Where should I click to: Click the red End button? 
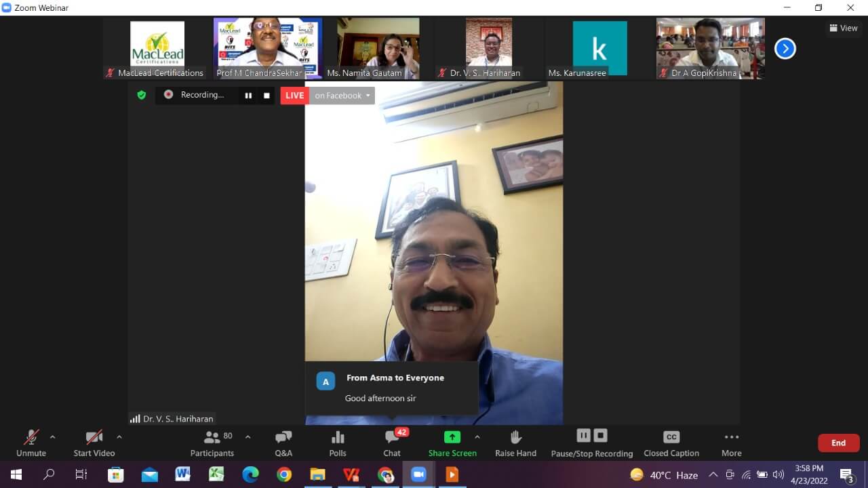pyautogui.click(x=838, y=443)
